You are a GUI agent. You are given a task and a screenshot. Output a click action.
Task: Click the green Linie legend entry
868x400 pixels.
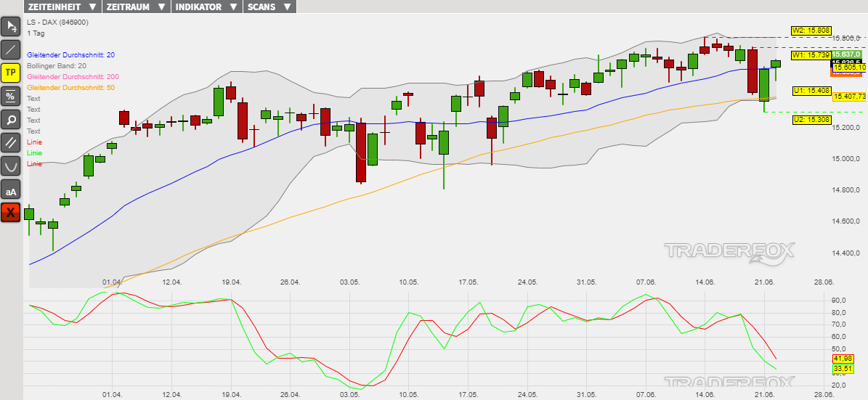33,152
